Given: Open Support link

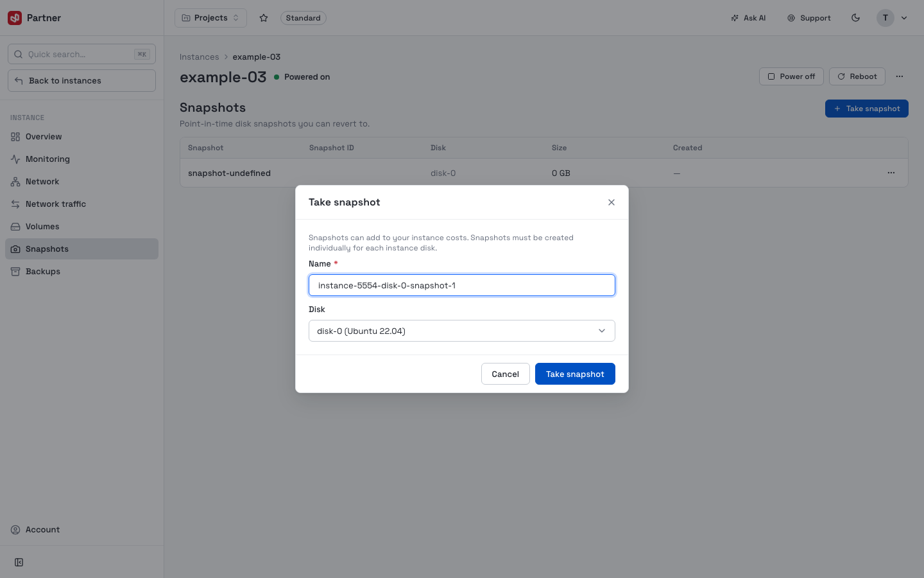Looking at the screenshot, I should coord(809,18).
